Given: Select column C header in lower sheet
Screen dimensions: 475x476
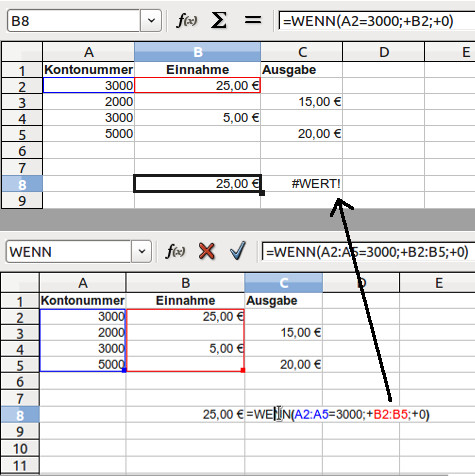Looking at the screenshot, I should click(284, 283).
